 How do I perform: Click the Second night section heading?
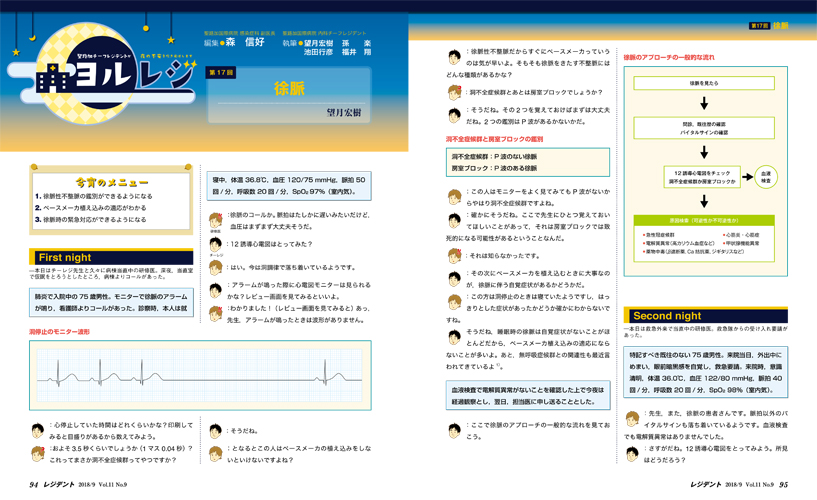point(706,315)
